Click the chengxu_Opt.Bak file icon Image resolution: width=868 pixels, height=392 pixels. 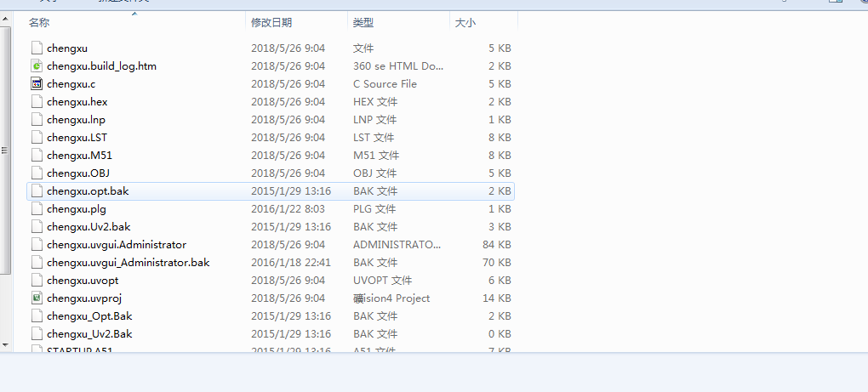click(37, 316)
